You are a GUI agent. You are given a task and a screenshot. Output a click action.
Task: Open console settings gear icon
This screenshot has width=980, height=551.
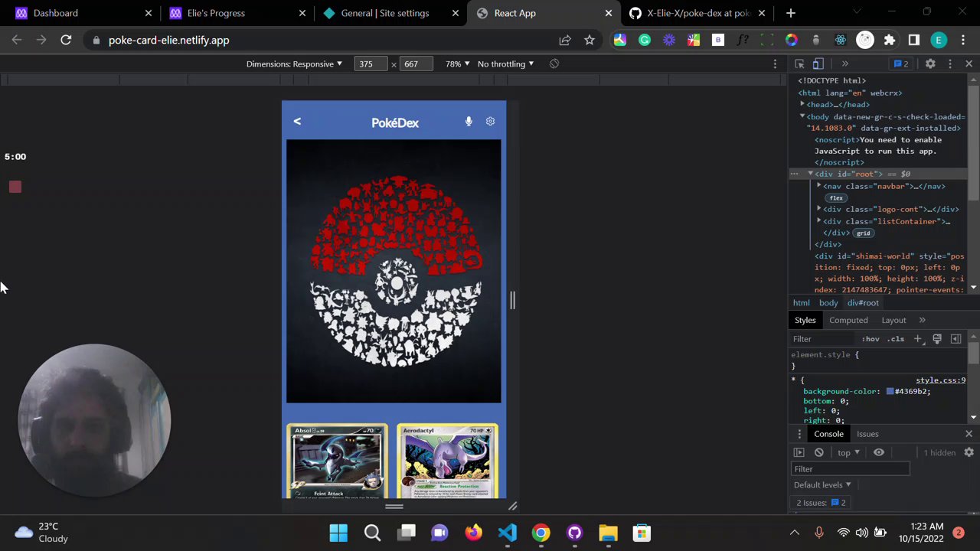(x=969, y=452)
